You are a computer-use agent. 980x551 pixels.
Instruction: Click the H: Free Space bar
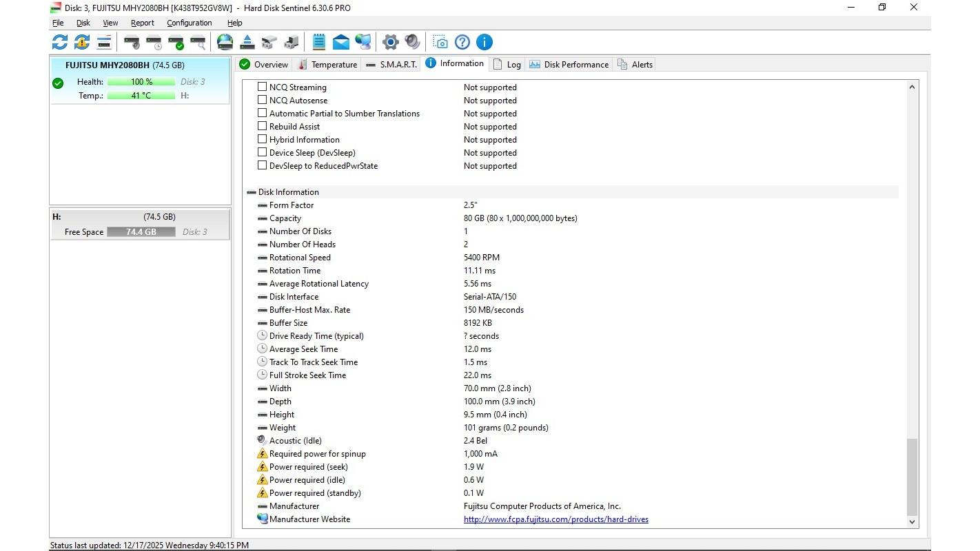pyautogui.click(x=141, y=232)
